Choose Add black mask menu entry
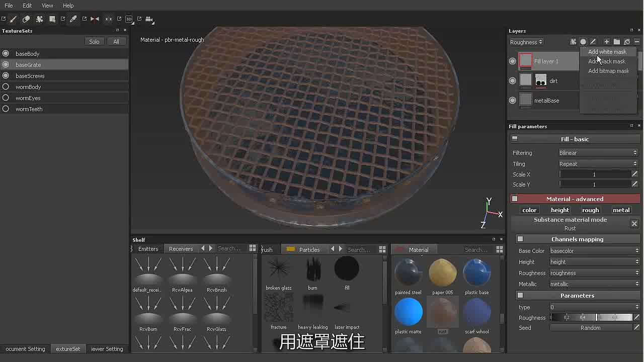The image size is (644, 362). (x=607, y=61)
